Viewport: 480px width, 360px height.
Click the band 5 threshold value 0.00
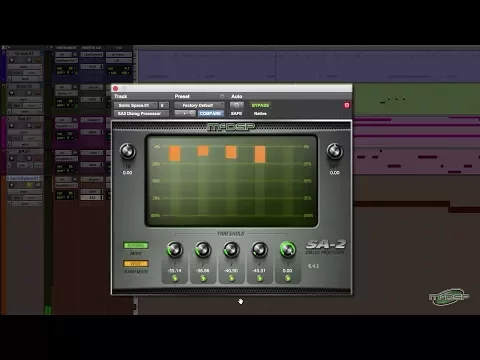click(x=288, y=271)
